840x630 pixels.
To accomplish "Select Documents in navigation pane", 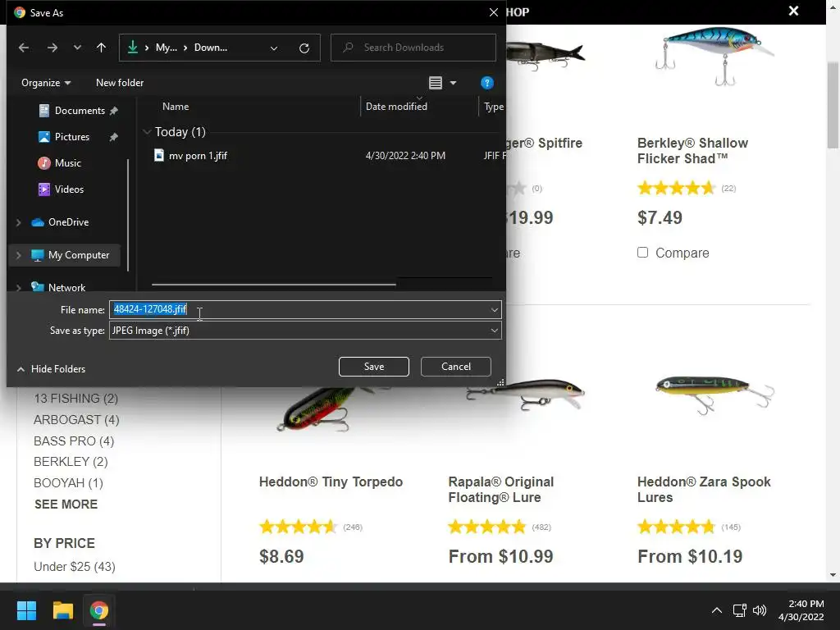I will [80, 111].
